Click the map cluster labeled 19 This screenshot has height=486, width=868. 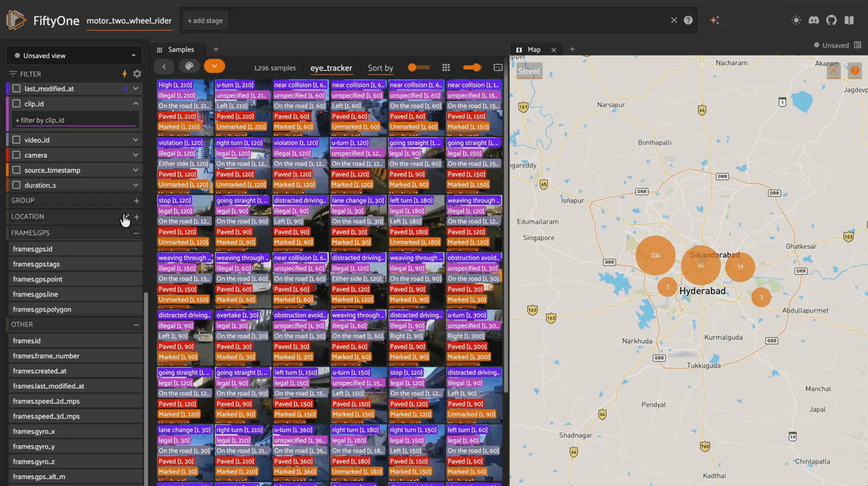pyautogui.click(x=740, y=267)
